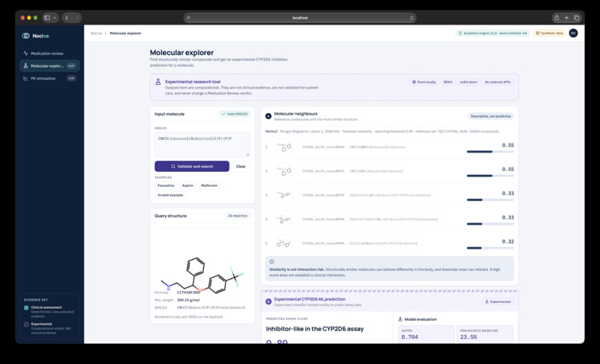600x364 pixels.
Task: Reload the page with the refresh icon
Action: [412, 18]
